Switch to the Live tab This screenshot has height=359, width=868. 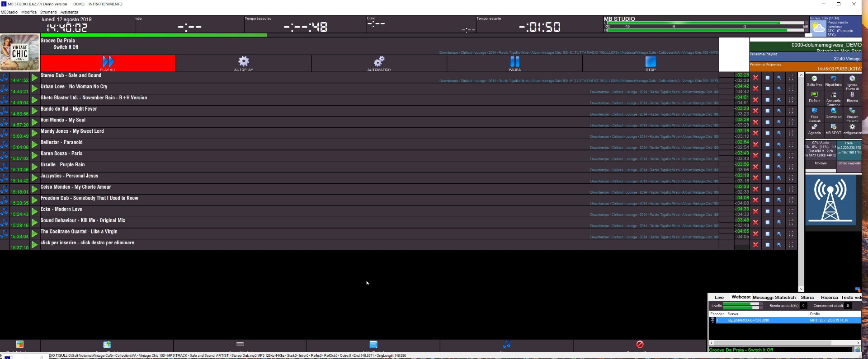[x=719, y=297]
